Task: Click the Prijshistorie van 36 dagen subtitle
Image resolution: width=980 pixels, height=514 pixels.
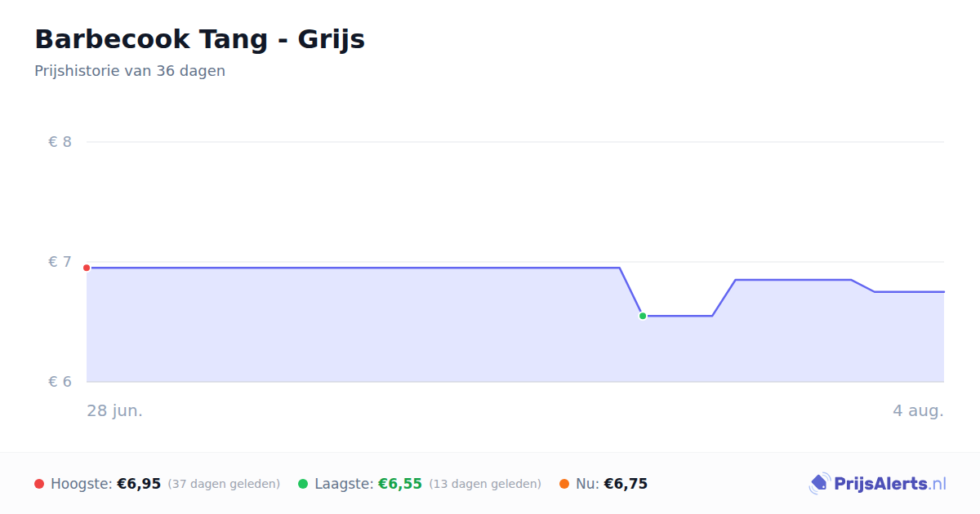Action: pyautogui.click(x=130, y=71)
